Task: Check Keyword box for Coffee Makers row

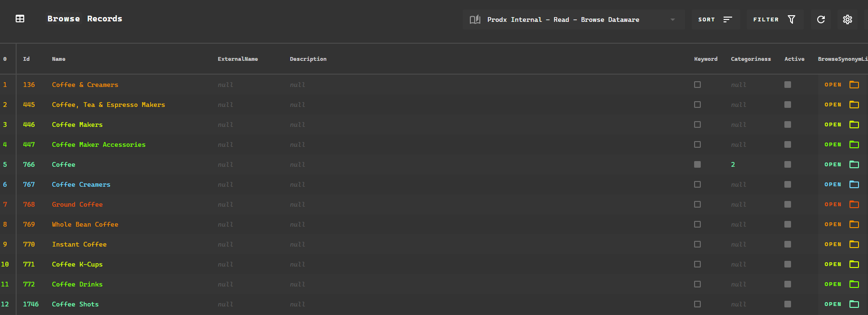Action: coord(697,124)
